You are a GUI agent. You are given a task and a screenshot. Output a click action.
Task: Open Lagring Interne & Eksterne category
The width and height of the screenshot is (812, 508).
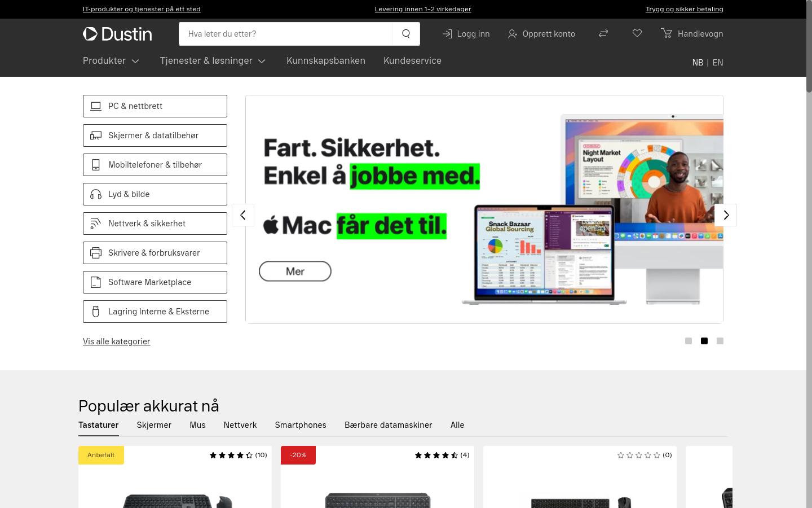point(155,312)
